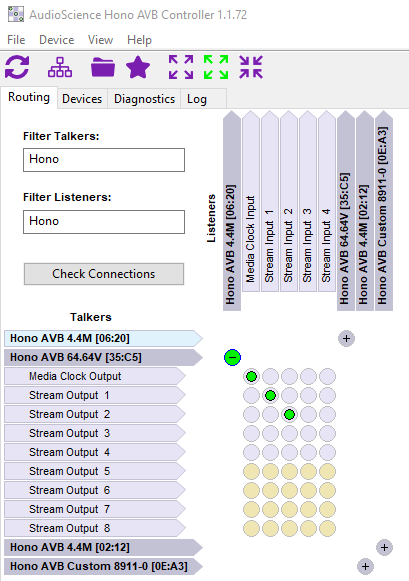Click the AudioScience app icon in title bar
Image resolution: width=409 pixels, height=581 pixels.
(16, 14)
